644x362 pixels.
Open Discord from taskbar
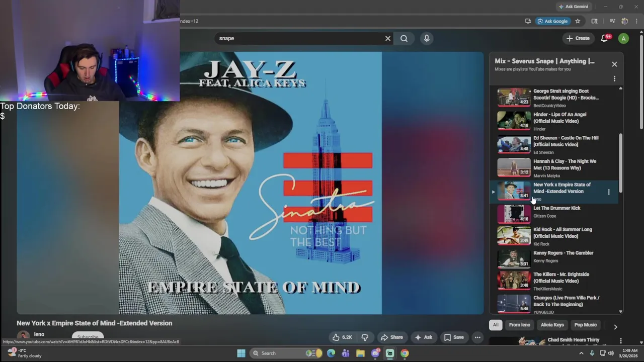(x=375, y=353)
